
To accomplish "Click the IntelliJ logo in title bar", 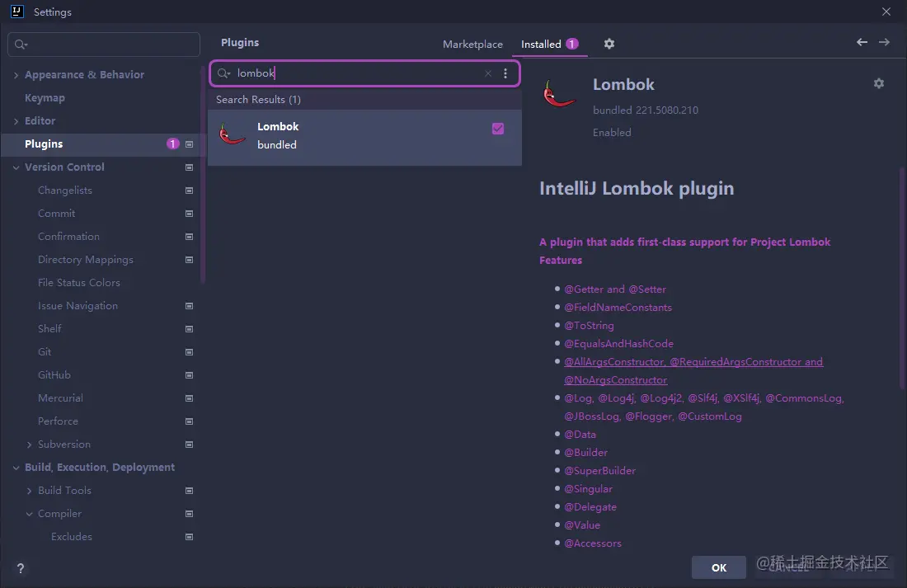I will pyautogui.click(x=16, y=12).
